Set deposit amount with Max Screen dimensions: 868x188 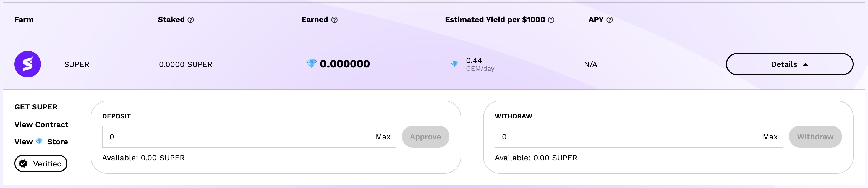[383, 137]
